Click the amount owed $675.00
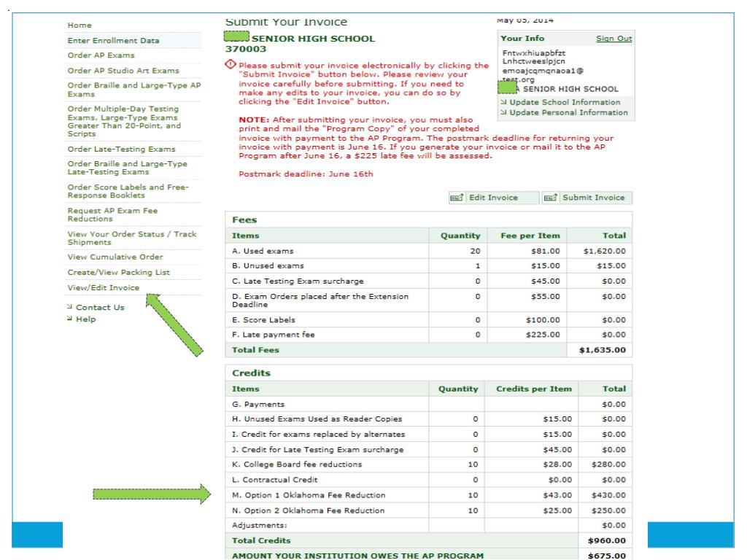This screenshot has width=747, height=560. (606, 556)
